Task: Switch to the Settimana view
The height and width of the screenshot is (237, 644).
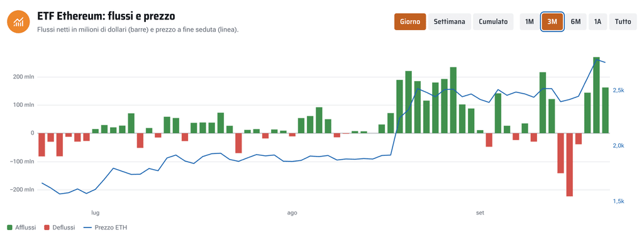Action: click(449, 22)
